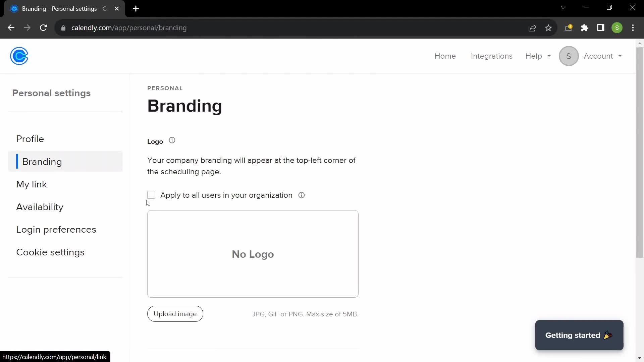Image resolution: width=644 pixels, height=362 pixels.
Task: Click the Getting started panel
Action: (x=579, y=335)
